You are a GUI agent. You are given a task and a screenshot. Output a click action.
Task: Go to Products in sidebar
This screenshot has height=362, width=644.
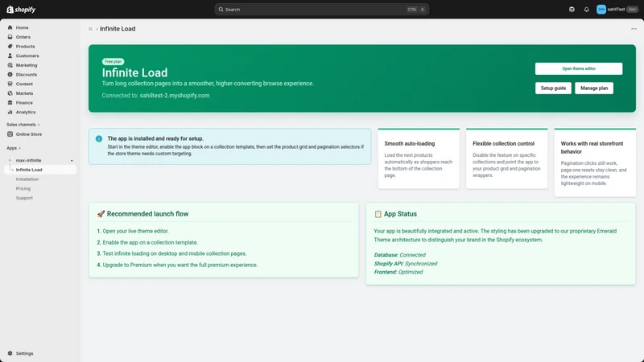coord(25,47)
